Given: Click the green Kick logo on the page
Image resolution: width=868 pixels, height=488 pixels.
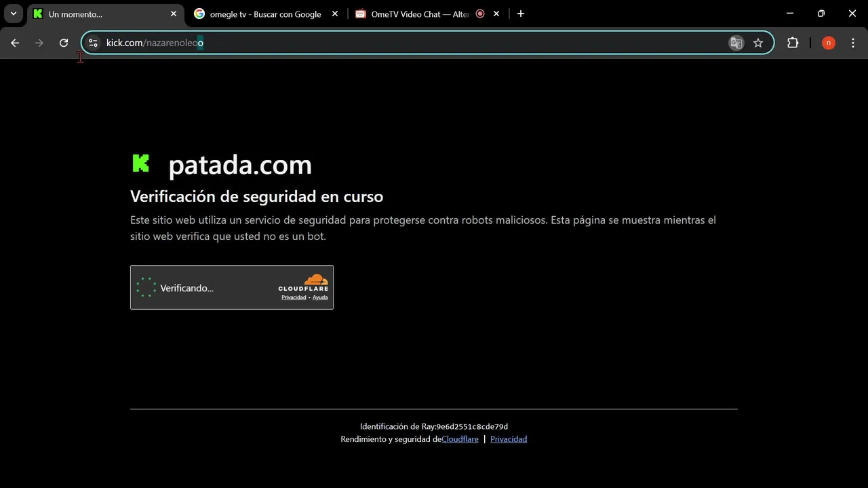Looking at the screenshot, I should (140, 163).
